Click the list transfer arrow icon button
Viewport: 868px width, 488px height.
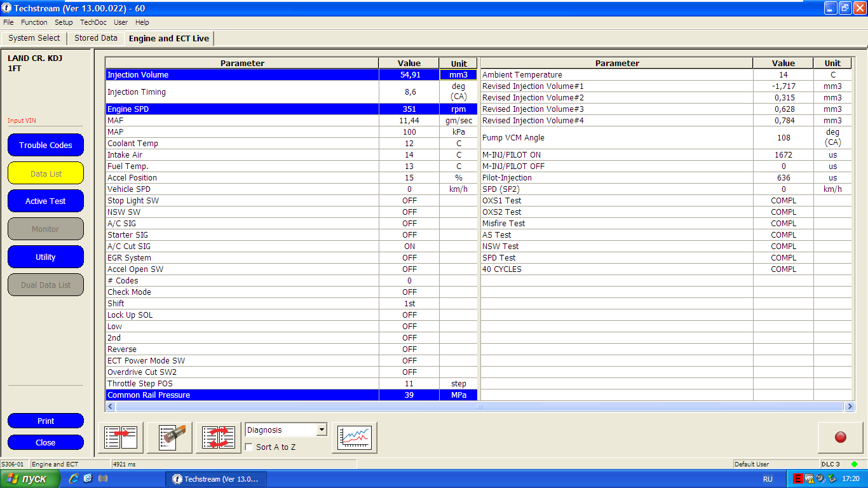[x=121, y=437]
